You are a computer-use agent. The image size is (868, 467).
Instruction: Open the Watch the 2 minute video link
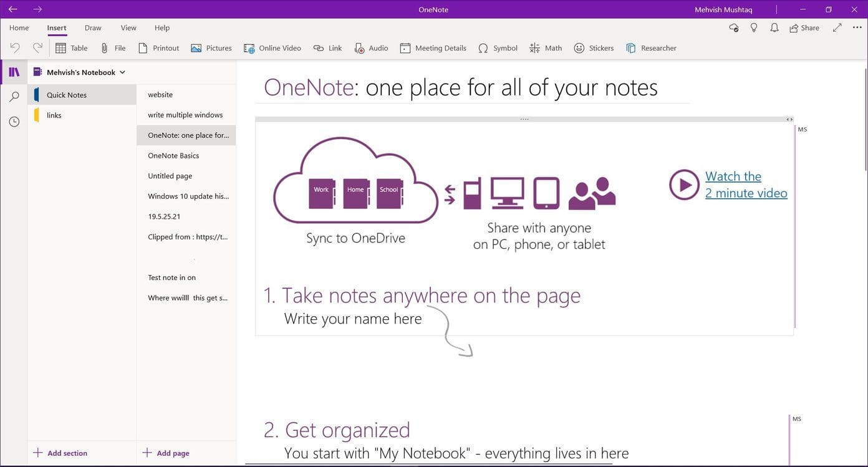click(x=746, y=185)
